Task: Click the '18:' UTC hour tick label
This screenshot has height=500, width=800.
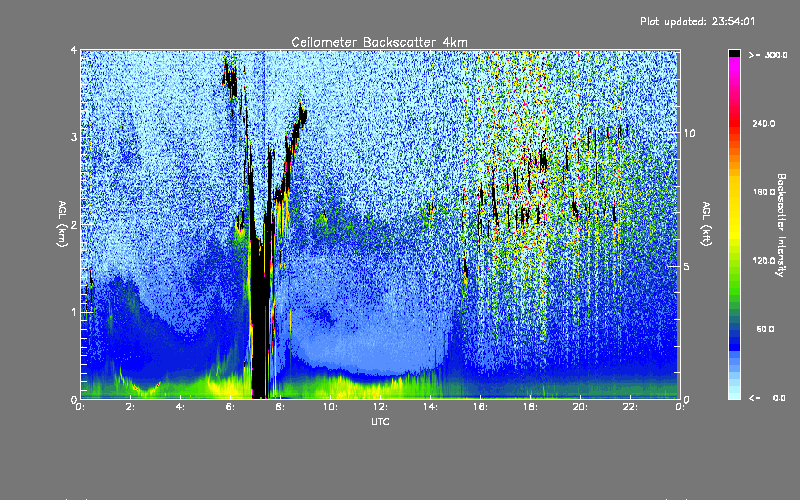Action: point(530,407)
